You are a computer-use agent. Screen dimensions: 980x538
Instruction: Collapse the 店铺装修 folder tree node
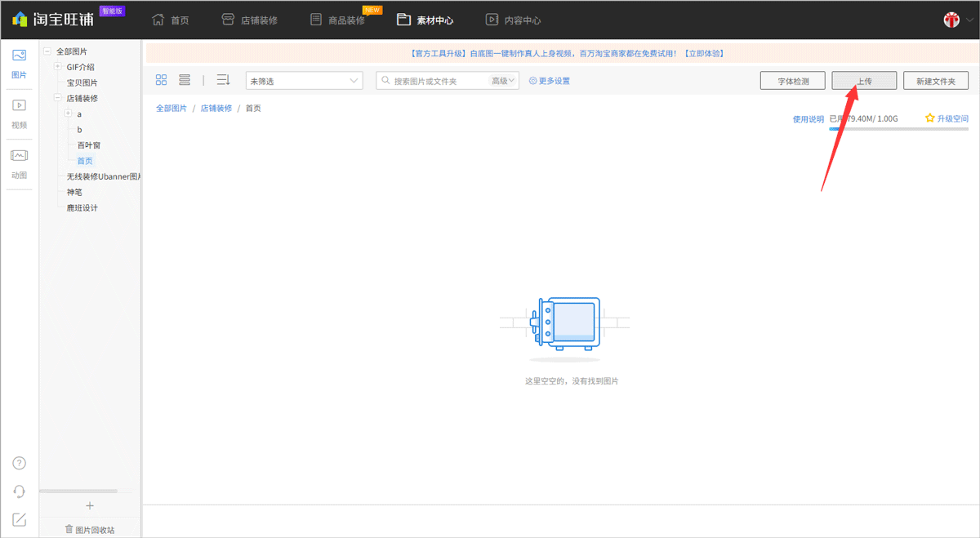tap(57, 98)
